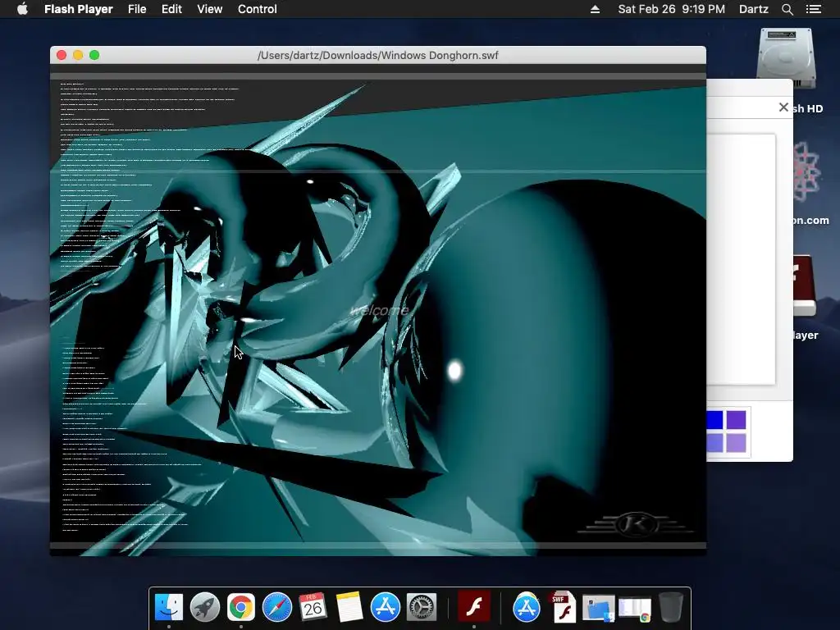Click the K logo in Flash movie
The height and width of the screenshot is (630, 840).
pos(636,523)
